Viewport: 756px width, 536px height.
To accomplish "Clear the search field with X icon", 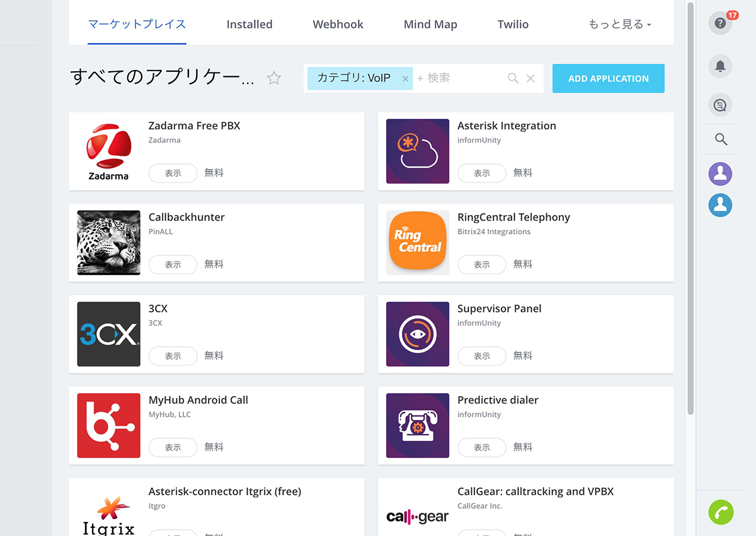I will 530,78.
